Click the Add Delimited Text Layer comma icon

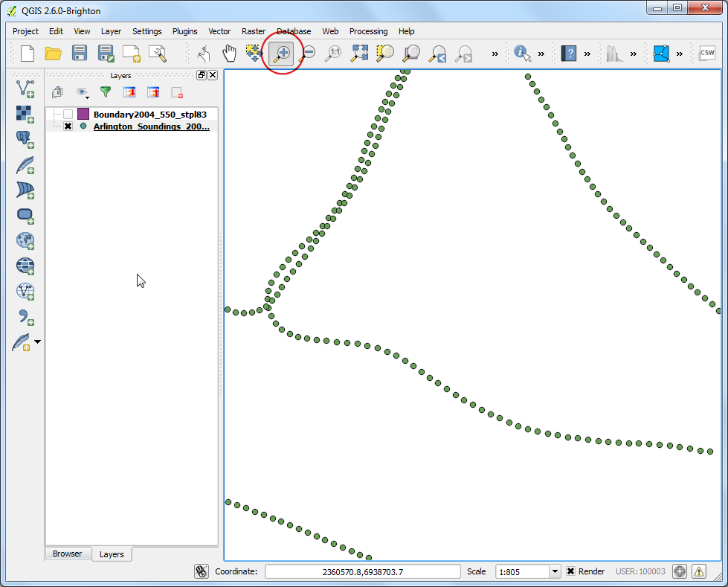pyautogui.click(x=25, y=317)
